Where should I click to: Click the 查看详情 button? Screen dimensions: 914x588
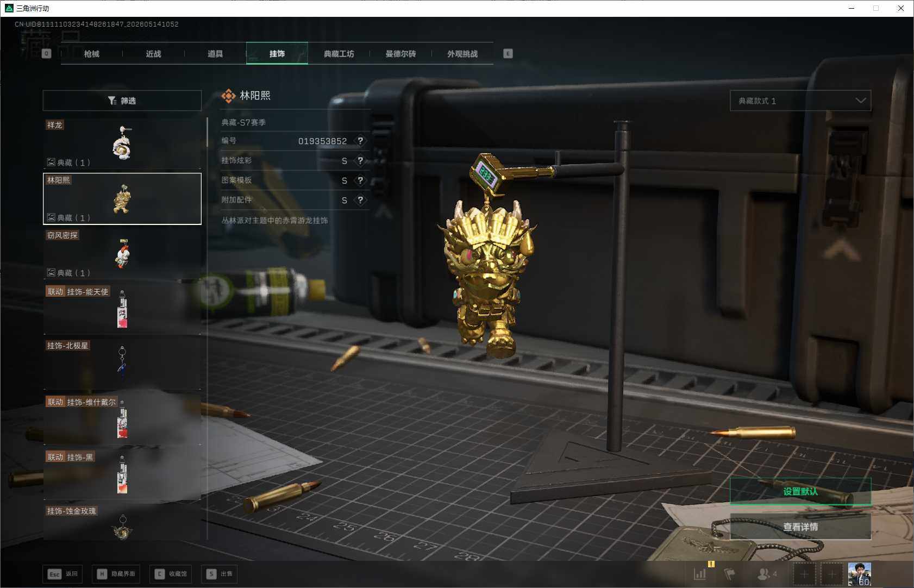pos(800,527)
